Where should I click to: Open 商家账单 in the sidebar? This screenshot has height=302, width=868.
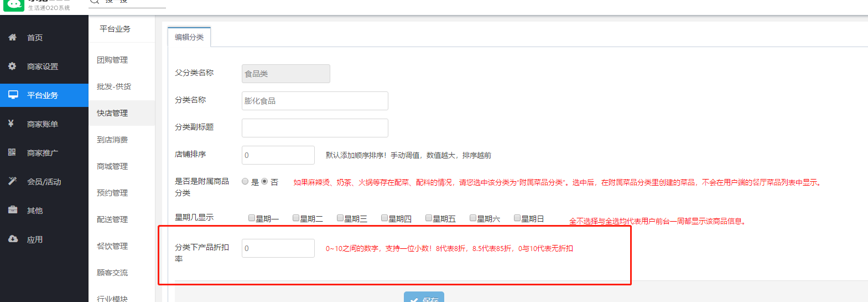pos(44,124)
